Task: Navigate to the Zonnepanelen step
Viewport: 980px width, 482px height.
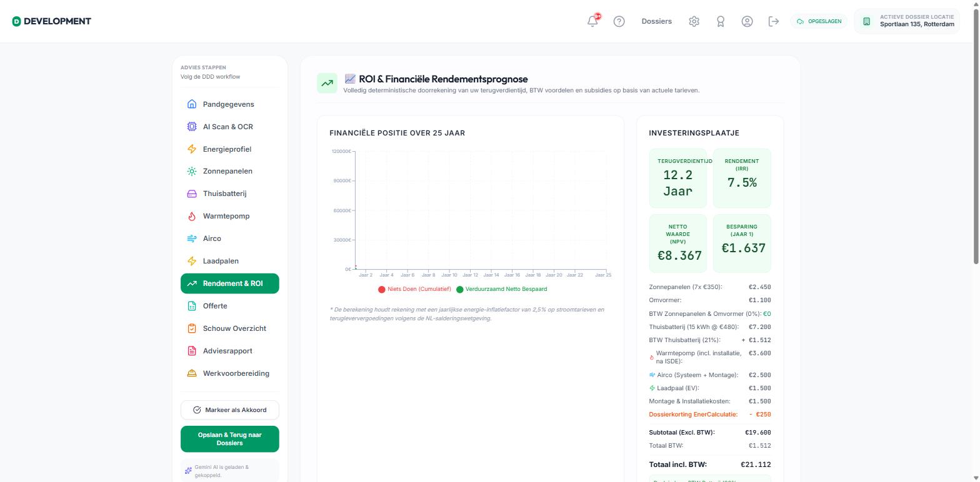Action: click(230, 171)
